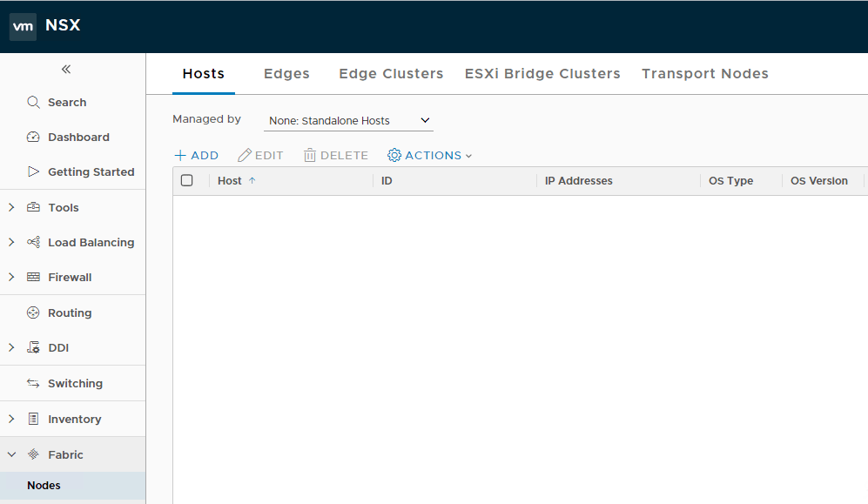Click the Tools label in sidebar

(63, 207)
